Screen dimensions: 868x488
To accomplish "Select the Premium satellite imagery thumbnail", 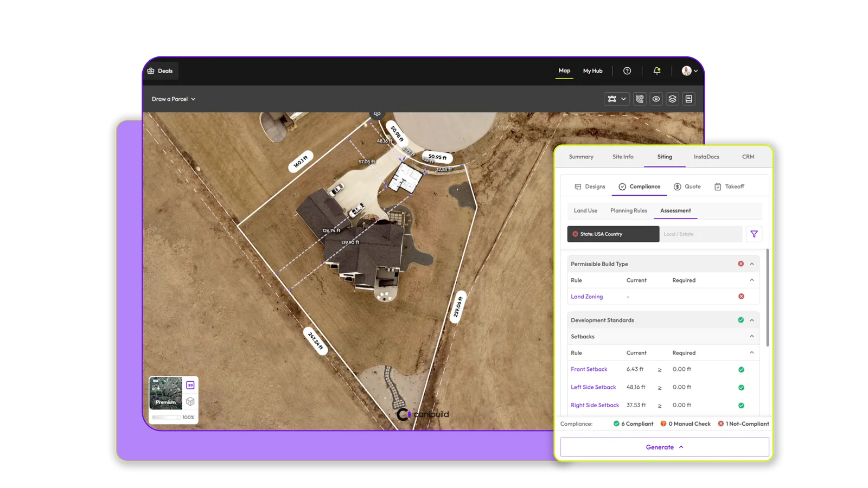I will (165, 393).
